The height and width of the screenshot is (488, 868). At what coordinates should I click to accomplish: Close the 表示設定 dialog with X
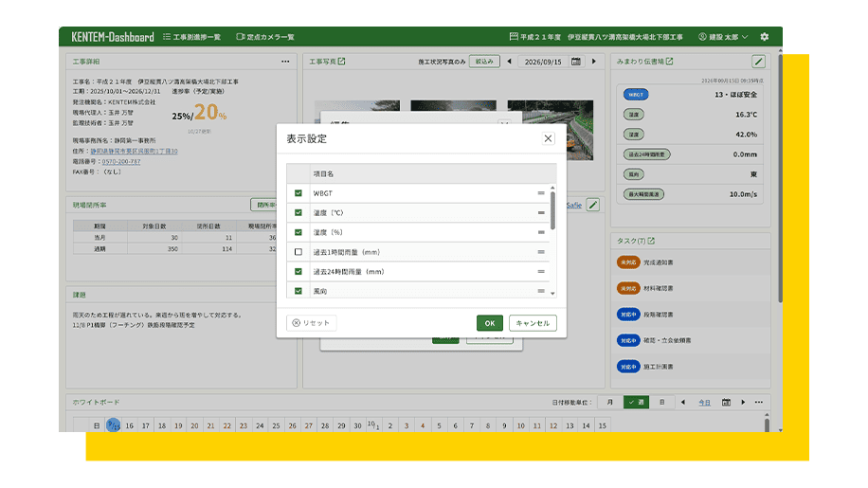(548, 138)
